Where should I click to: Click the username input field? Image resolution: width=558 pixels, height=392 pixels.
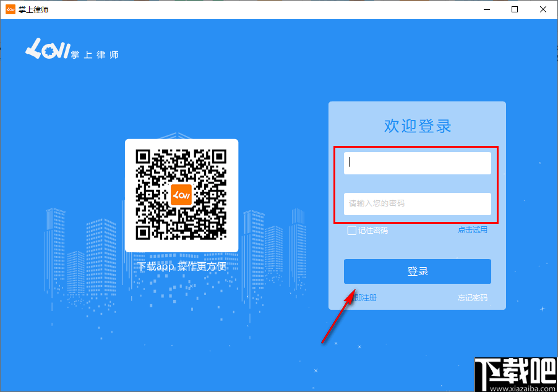[417, 163]
